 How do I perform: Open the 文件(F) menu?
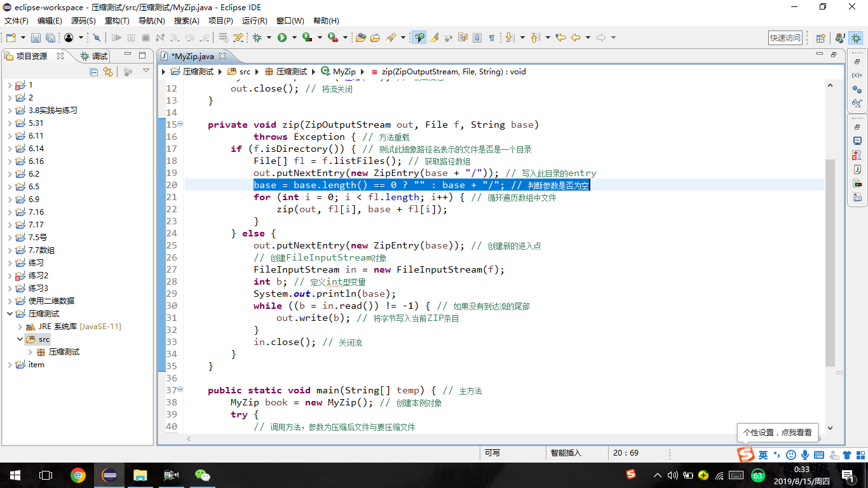coord(16,21)
